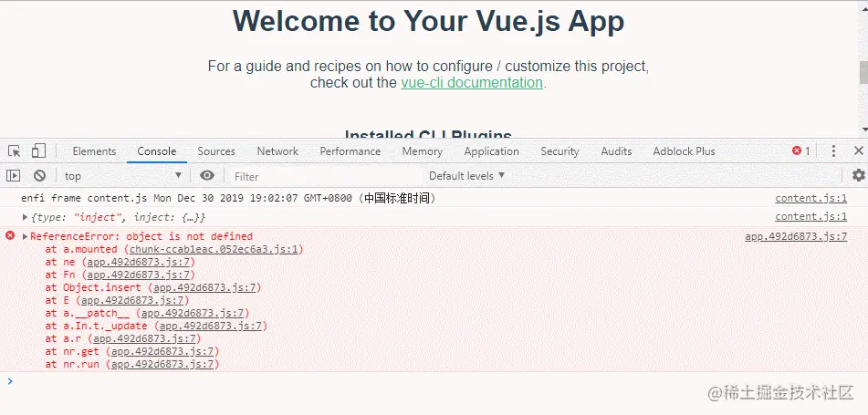The image size is (868, 415).
Task: Clear the console with the ban icon
Action: [39, 176]
